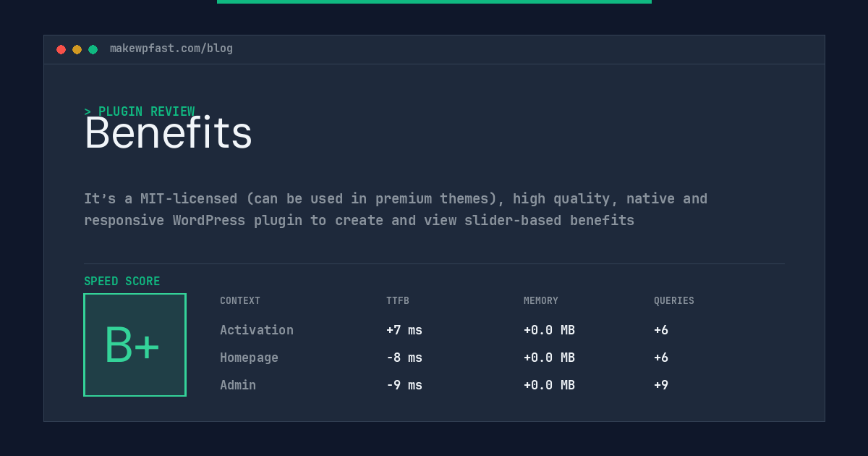The width and height of the screenshot is (868, 456).
Task: Click the plugin description paragraph
Action: 396,209
